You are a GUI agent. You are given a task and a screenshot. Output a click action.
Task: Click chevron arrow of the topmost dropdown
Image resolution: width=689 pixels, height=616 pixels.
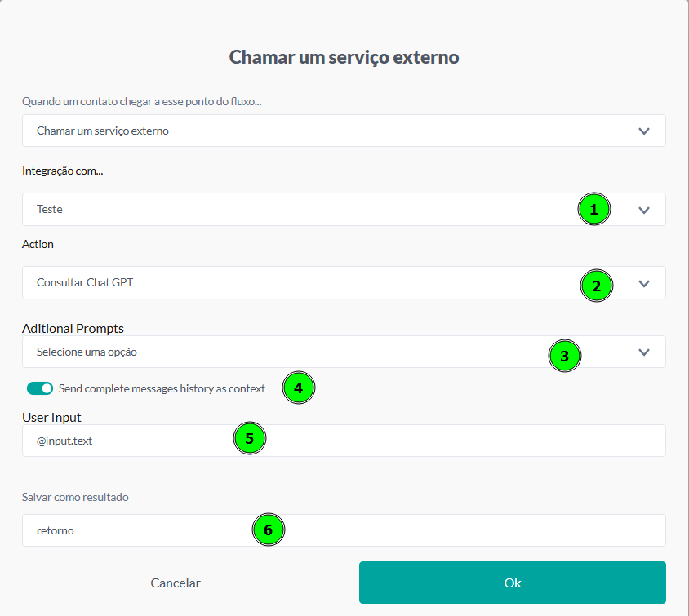click(x=644, y=131)
